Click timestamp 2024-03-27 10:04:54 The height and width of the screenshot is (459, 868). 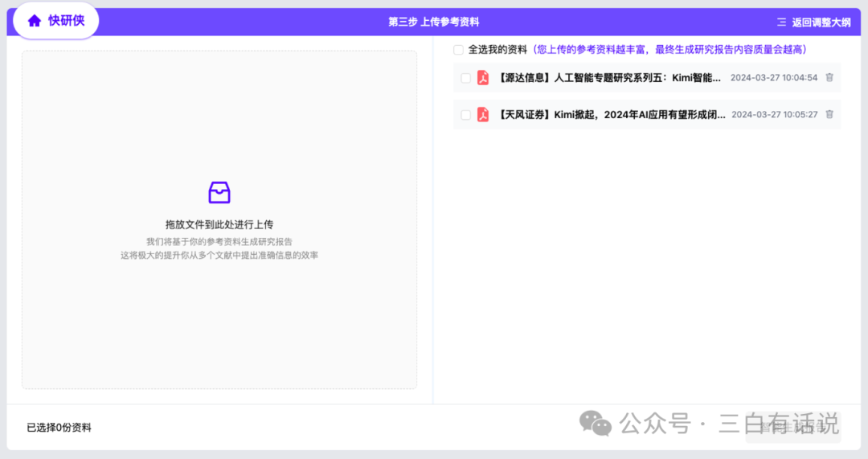[774, 77]
